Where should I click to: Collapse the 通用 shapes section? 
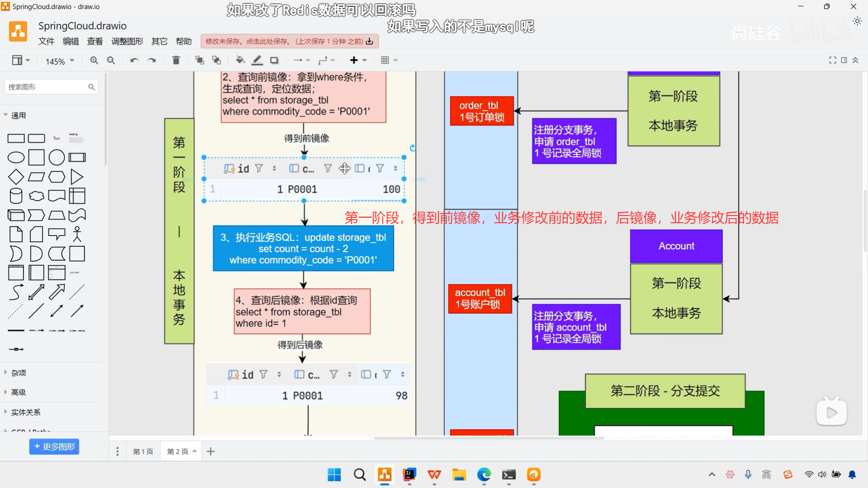click(x=18, y=115)
